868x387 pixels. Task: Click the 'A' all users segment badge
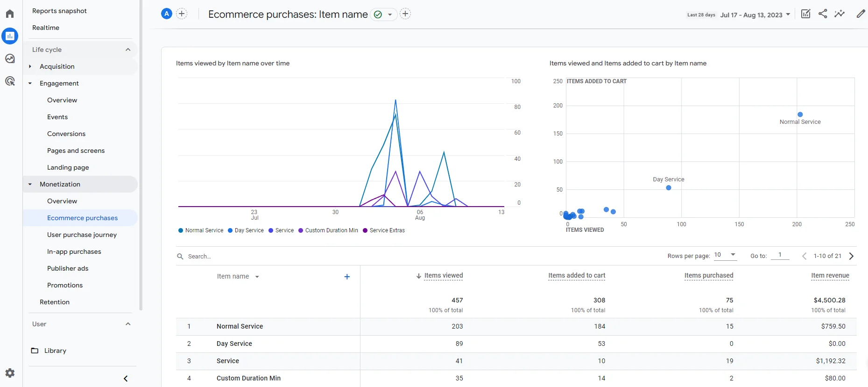pos(167,14)
